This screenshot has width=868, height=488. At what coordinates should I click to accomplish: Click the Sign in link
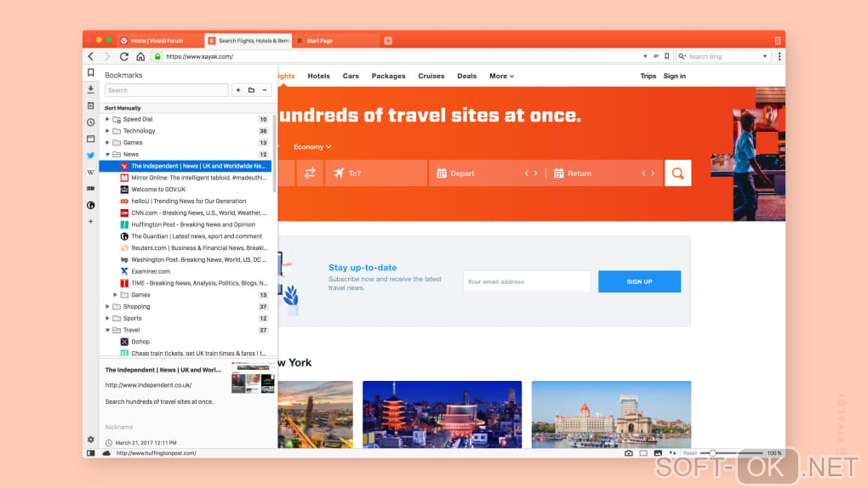pyautogui.click(x=675, y=76)
